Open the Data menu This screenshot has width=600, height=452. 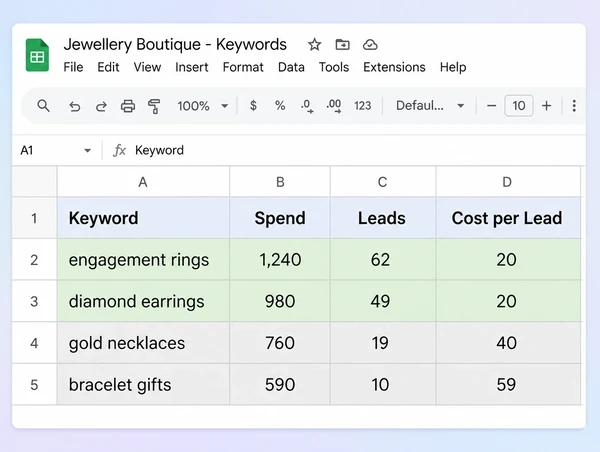tap(291, 67)
